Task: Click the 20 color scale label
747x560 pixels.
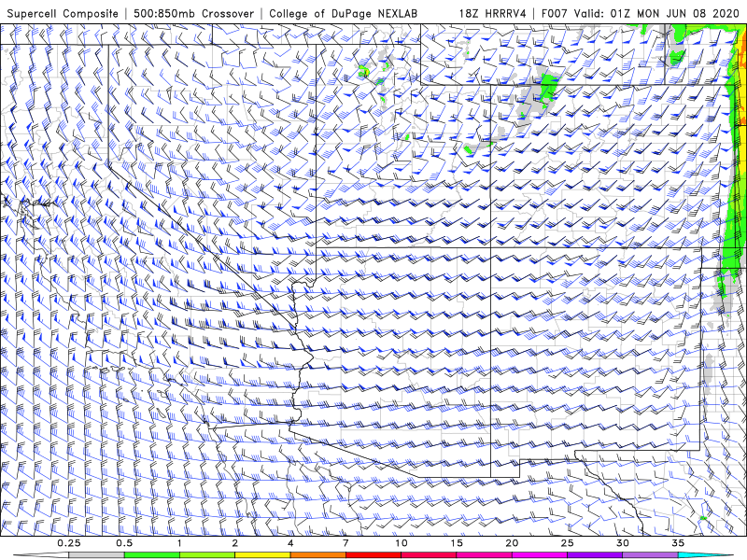Action: point(512,543)
